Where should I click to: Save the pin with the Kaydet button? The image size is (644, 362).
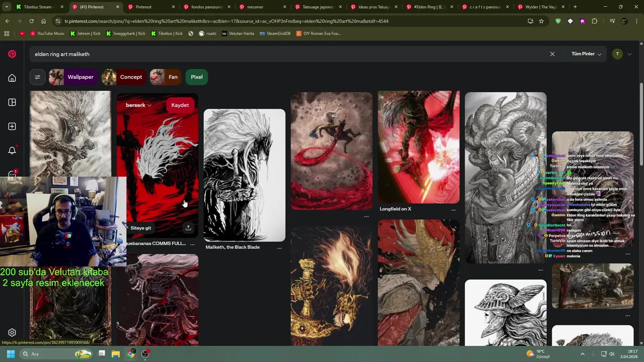pyautogui.click(x=180, y=105)
